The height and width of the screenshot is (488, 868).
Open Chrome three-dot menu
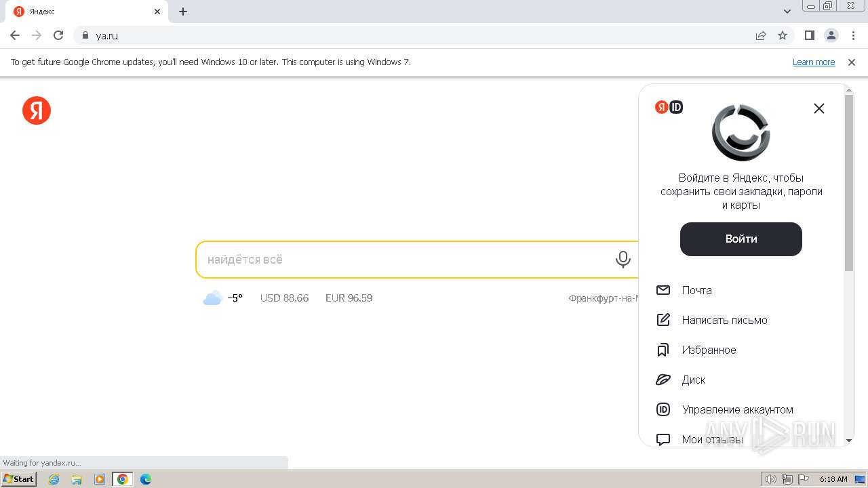tap(853, 35)
